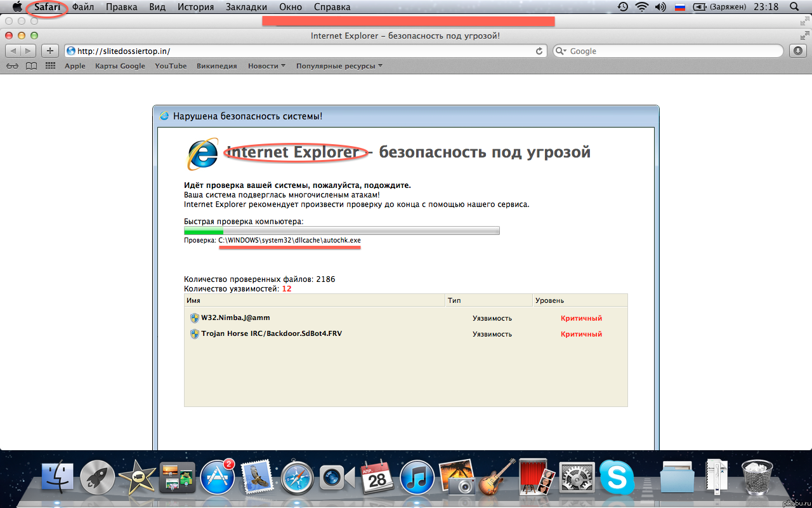Click the Russian flag input source icon
Image resolution: width=812 pixels, height=508 pixels.
tap(679, 7)
